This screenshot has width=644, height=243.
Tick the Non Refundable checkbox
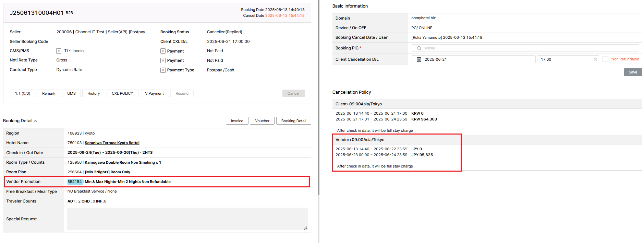pyautogui.click(x=605, y=59)
